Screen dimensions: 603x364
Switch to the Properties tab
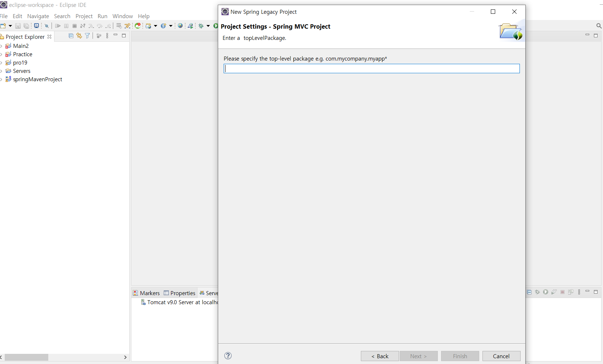(179, 293)
